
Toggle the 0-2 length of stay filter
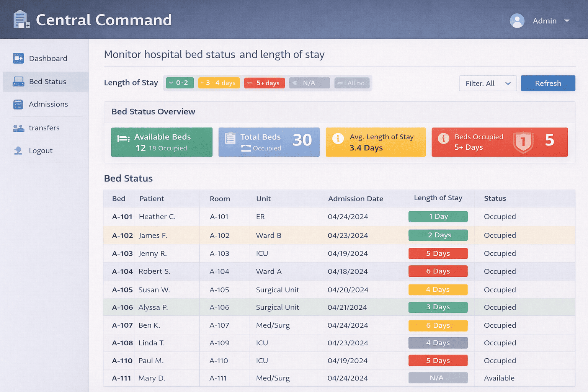click(x=180, y=83)
